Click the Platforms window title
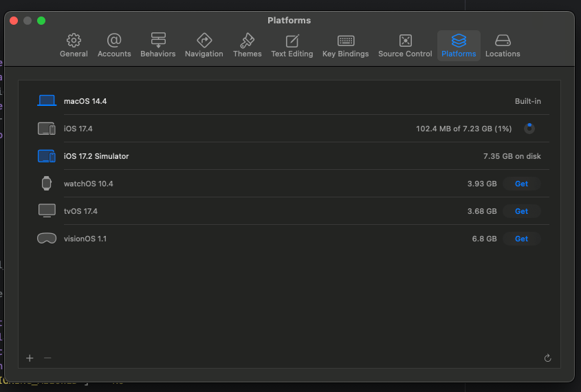 [289, 21]
